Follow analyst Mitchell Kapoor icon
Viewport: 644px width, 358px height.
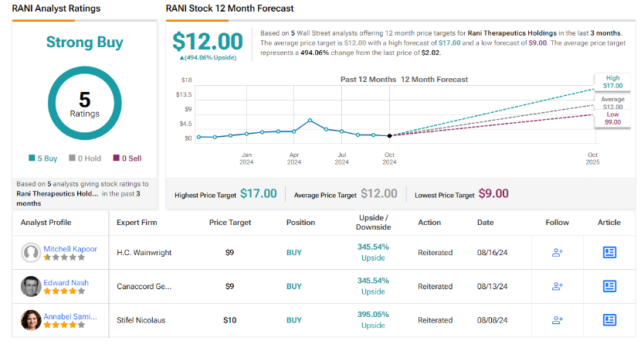point(557,252)
